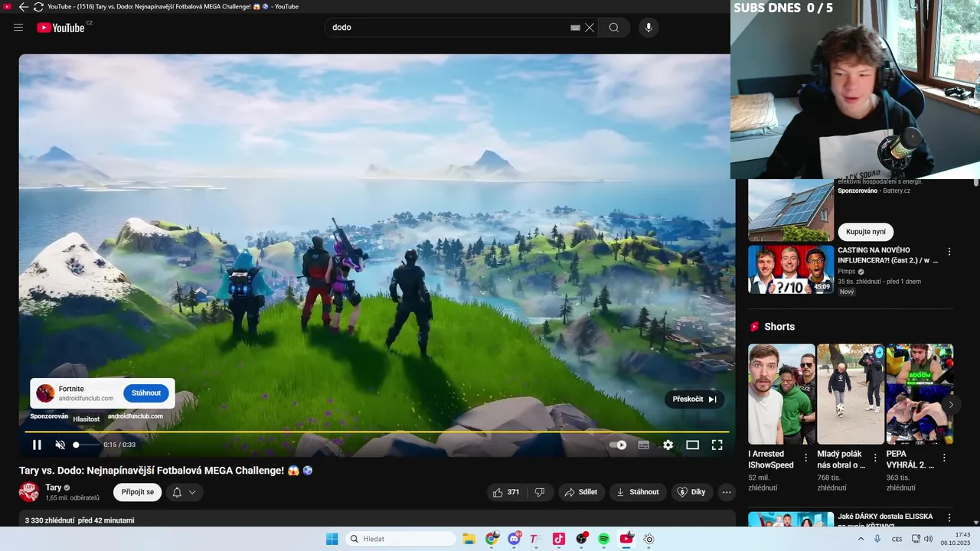Dislike the video with thumbs down
Viewport: 980px width, 551px height.
click(540, 492)
